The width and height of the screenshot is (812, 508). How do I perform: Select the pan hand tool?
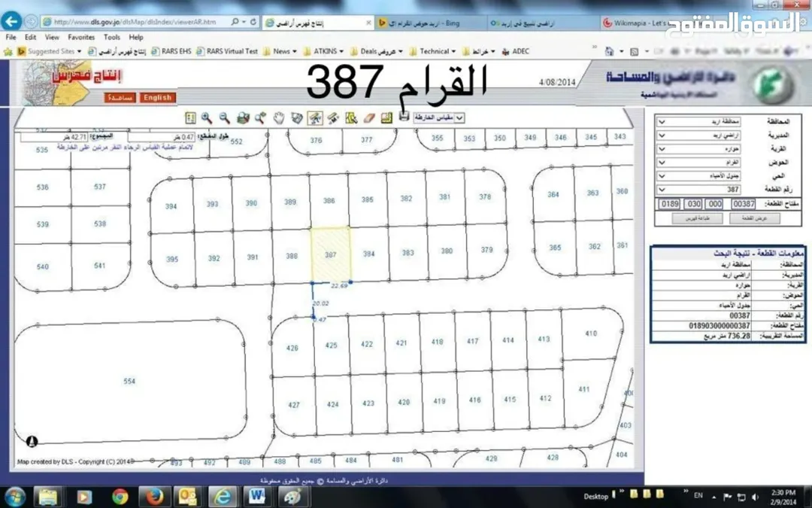point(279,118)
